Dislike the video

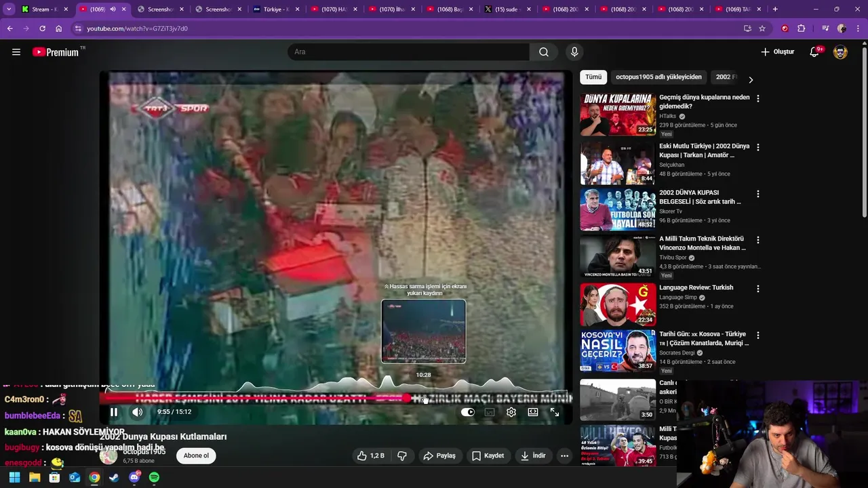coord(402,456)
